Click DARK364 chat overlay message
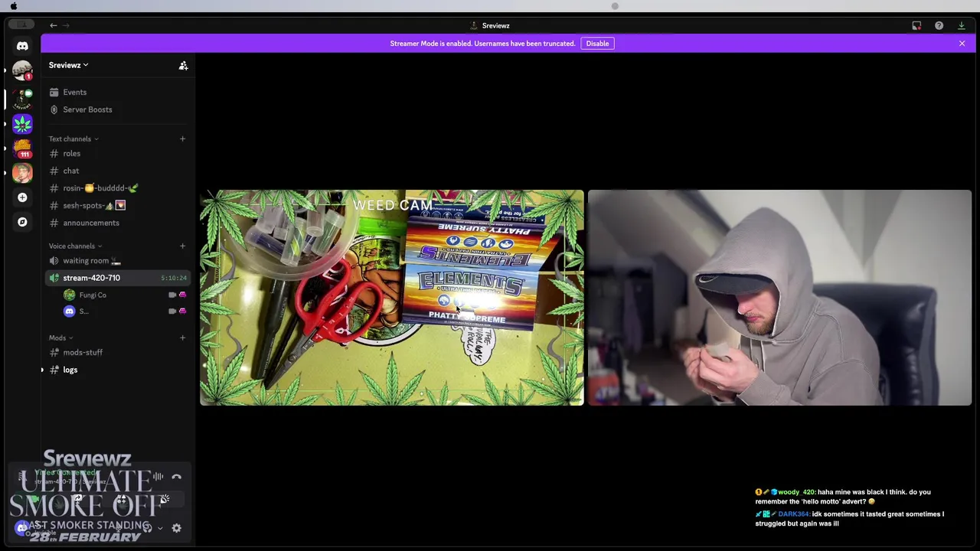This screenshot has height=551, width=980. pyautogui.click(x=850, y=519)
